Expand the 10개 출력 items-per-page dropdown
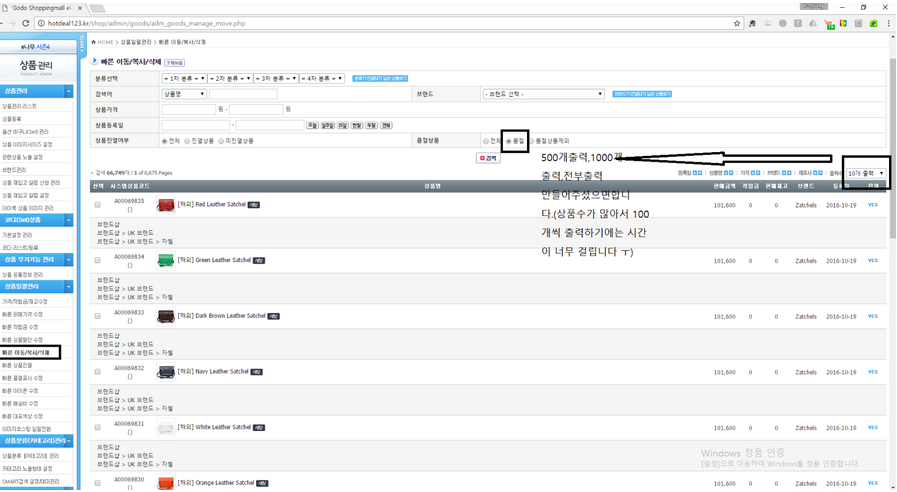The height and width of the screenshot is (492, 897). [x=865, y=173]
